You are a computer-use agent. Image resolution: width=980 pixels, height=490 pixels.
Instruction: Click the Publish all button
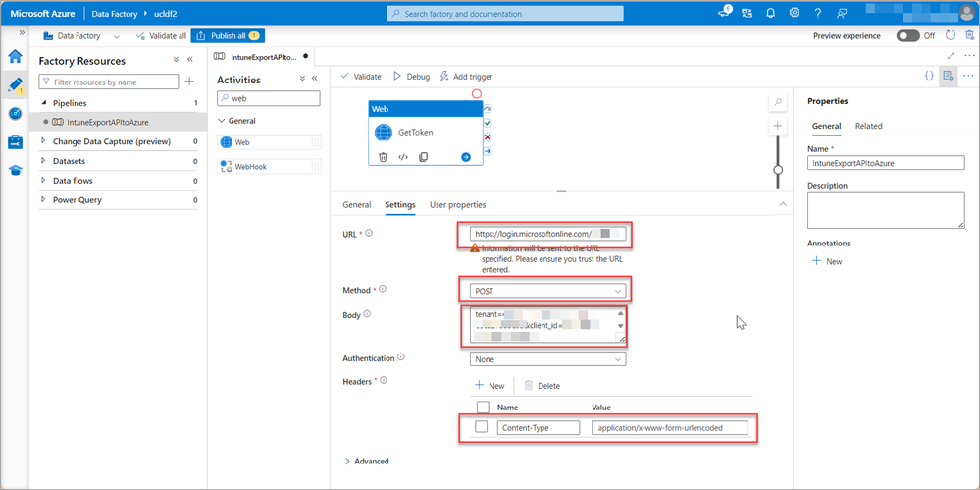coord(228,36)
